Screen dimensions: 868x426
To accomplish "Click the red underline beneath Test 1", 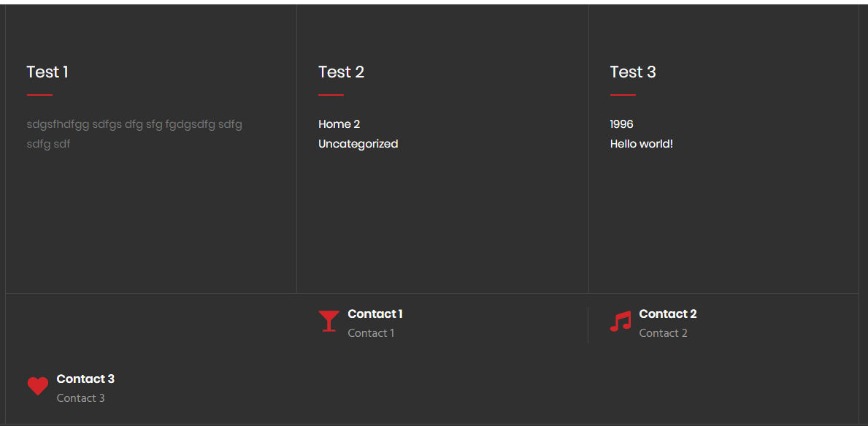I will tap(39, 95).
